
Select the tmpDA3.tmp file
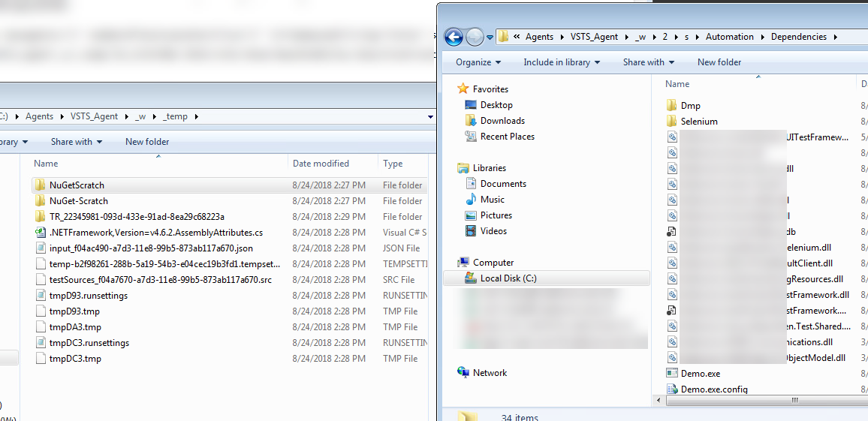75,327
